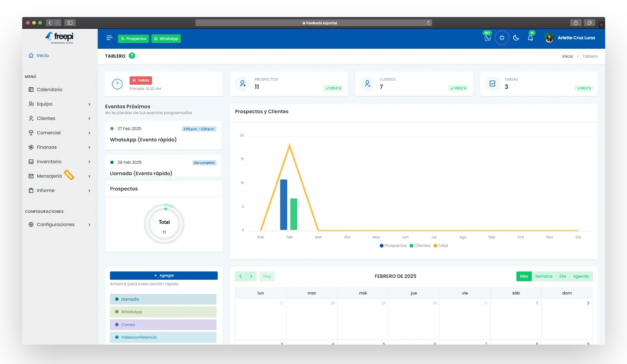
Task: Switch the calendar to Agenda view
Action: [581, 276]
